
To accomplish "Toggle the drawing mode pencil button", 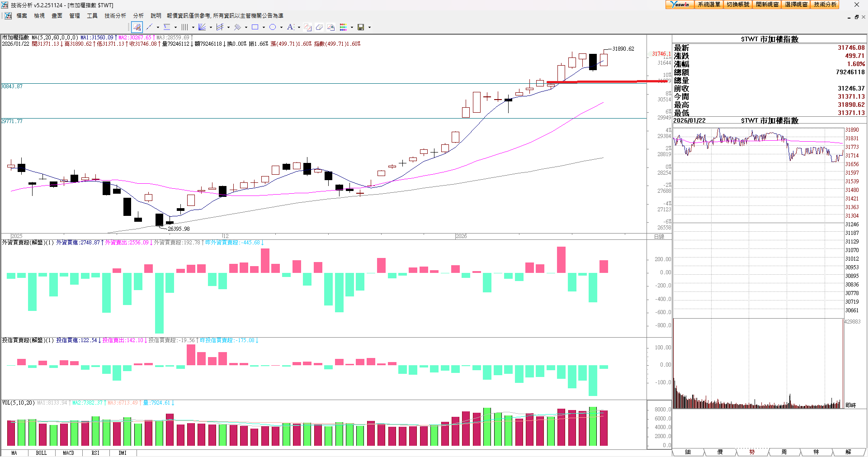I will click(137, 27).
